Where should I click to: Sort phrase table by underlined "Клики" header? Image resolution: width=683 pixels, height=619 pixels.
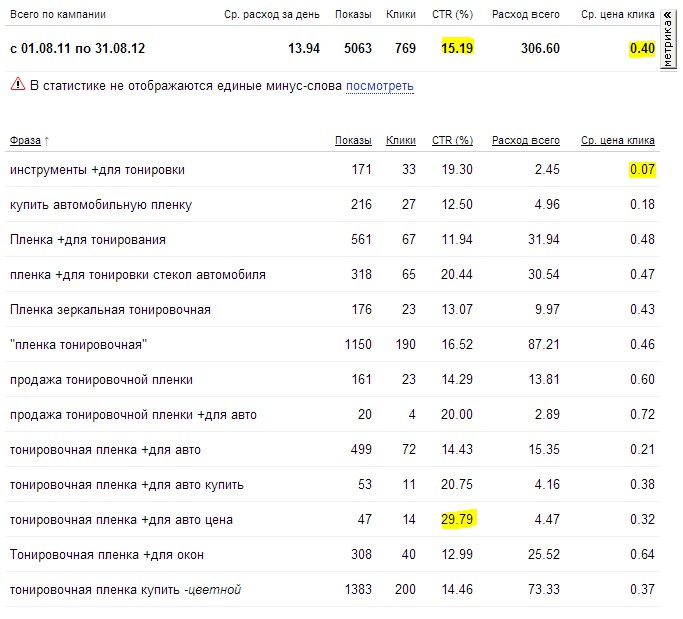point(401,141)
